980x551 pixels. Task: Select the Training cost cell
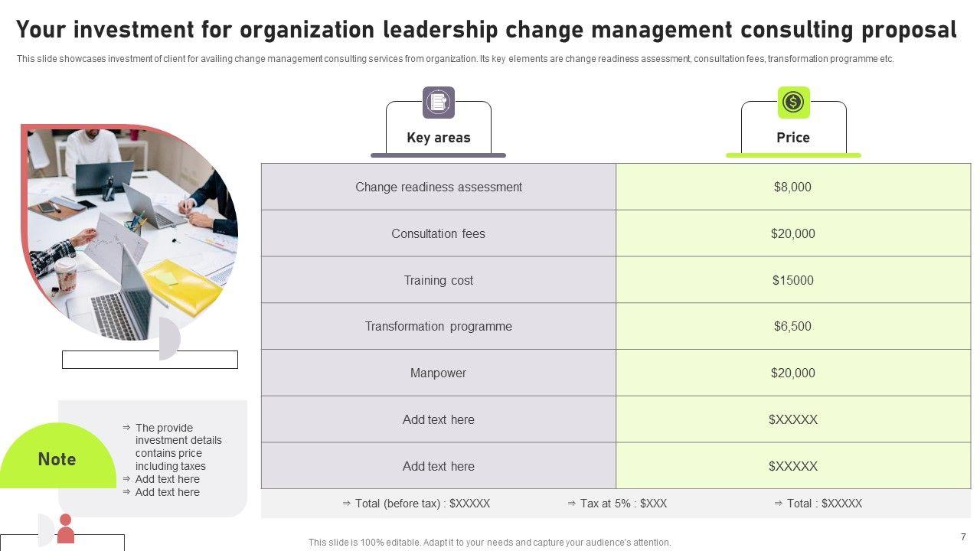439,280
